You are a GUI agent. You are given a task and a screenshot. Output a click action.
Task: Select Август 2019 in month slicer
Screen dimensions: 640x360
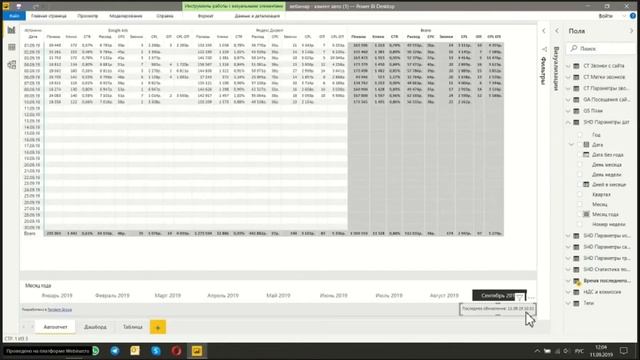pos(444,296)
